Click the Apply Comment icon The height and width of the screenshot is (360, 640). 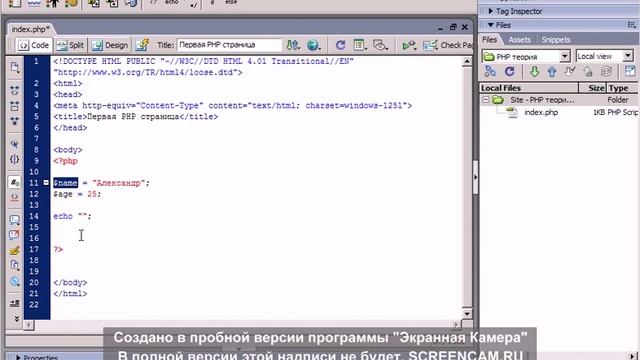(15, 220)
